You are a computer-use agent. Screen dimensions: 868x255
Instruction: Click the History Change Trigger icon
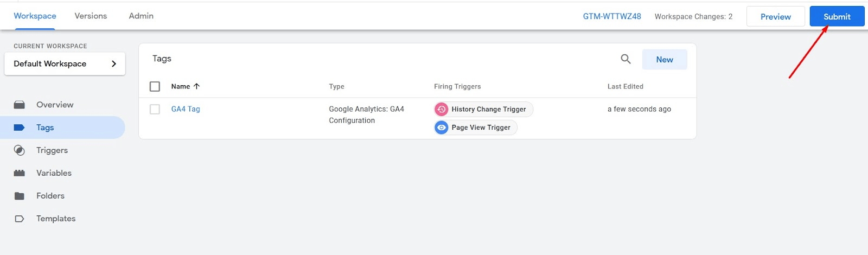pyautogui.click(x=442, y=110)
